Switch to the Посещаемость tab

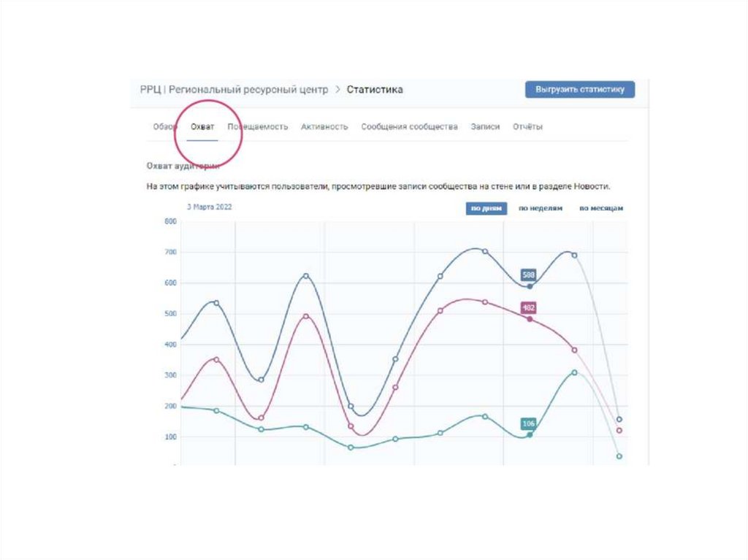[257, 126]
